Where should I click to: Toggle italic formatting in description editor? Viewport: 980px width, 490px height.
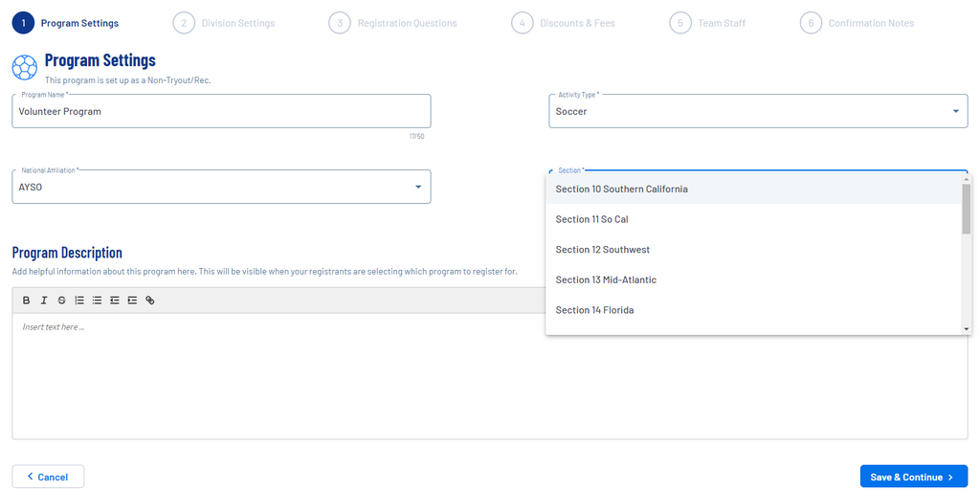[x=44, y=301]
